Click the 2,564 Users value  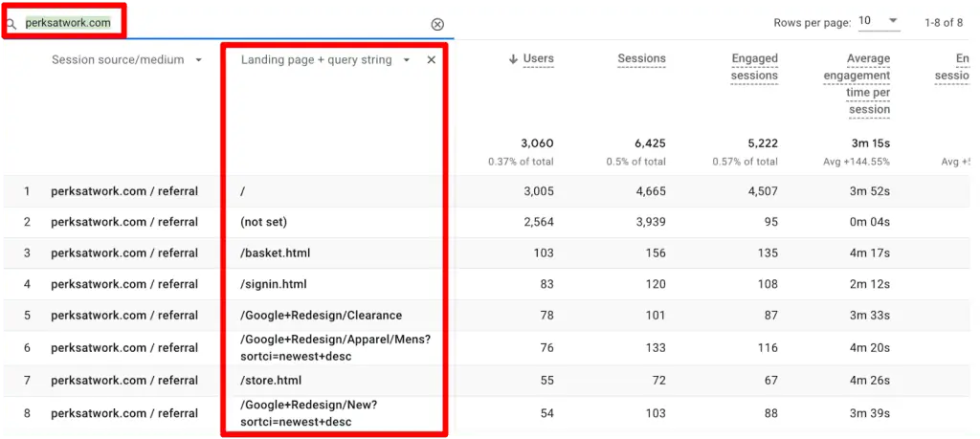537,222
